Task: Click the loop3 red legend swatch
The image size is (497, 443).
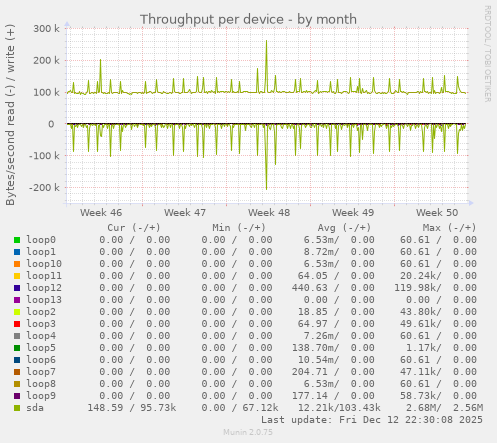Action: click(17, 324)
